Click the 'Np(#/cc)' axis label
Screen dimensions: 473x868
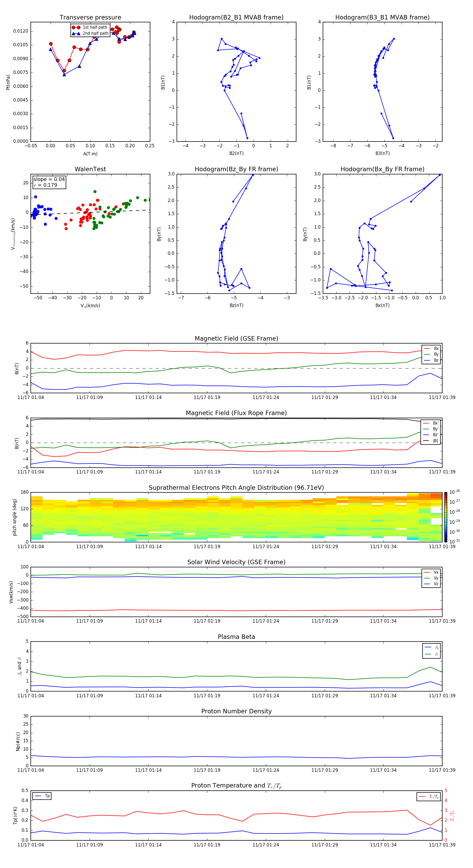pyautogui.click(x=18, y=741)
